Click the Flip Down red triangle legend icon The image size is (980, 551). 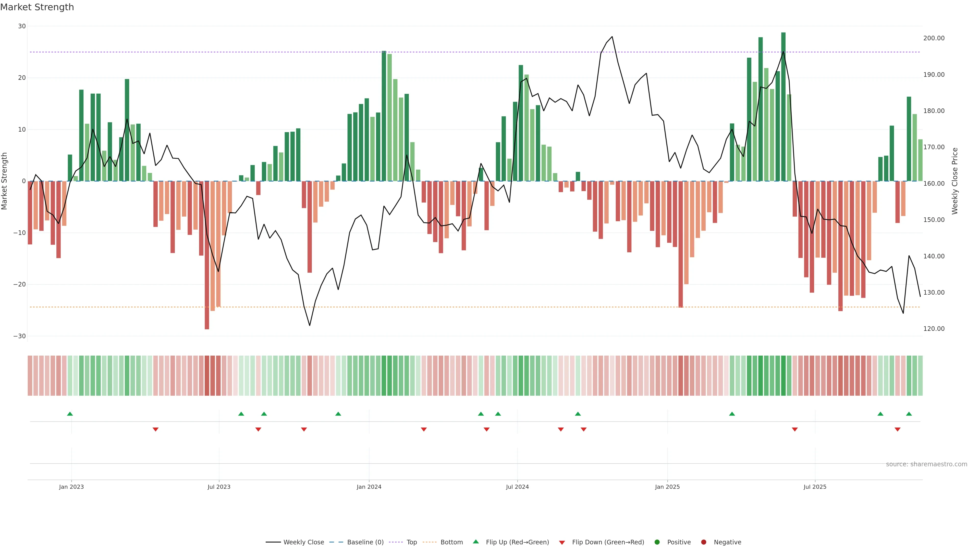point(562,543)
